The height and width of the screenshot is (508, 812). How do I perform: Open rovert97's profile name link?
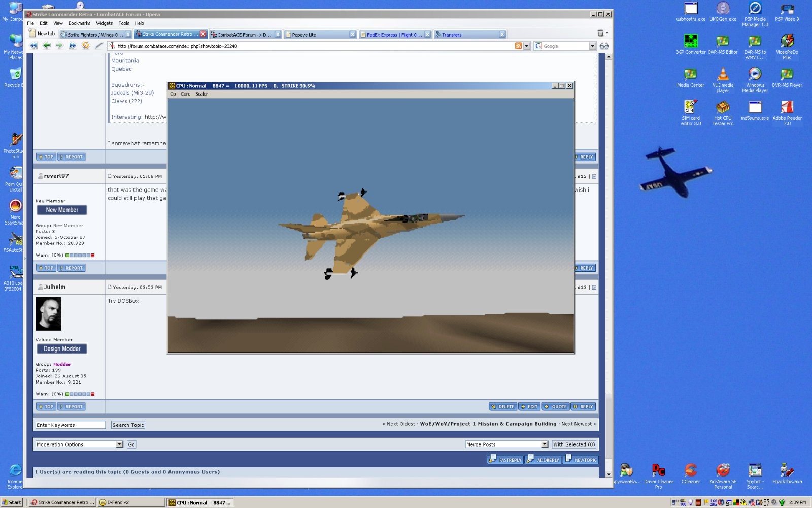pyautogui.click(x=56, y=176)
